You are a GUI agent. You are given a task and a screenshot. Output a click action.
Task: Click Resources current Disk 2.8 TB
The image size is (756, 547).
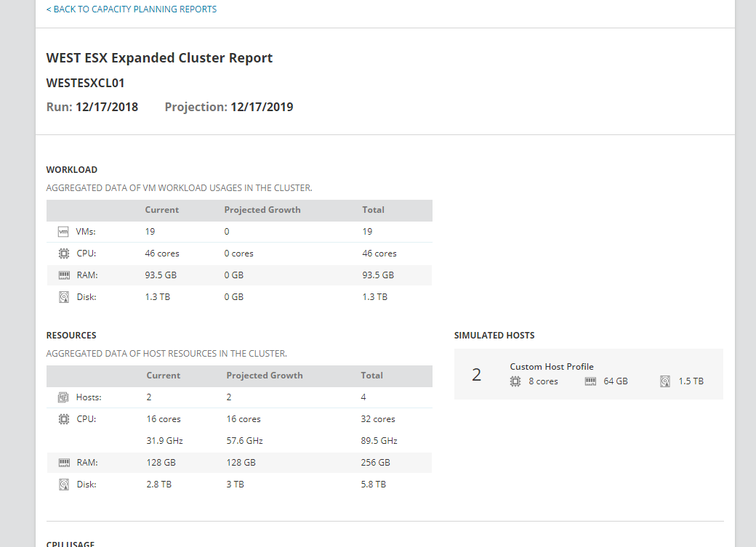click(x=159, y=485)
